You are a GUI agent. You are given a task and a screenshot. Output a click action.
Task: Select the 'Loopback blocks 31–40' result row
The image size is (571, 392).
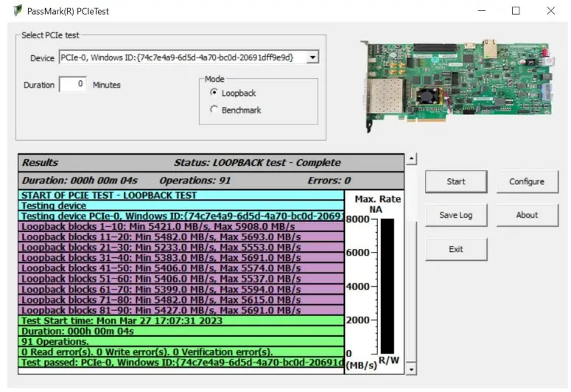[x=181, y=258]
